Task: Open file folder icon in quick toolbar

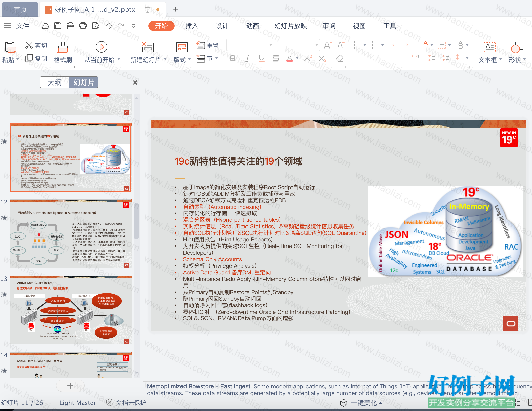Action: click(45, 26)
